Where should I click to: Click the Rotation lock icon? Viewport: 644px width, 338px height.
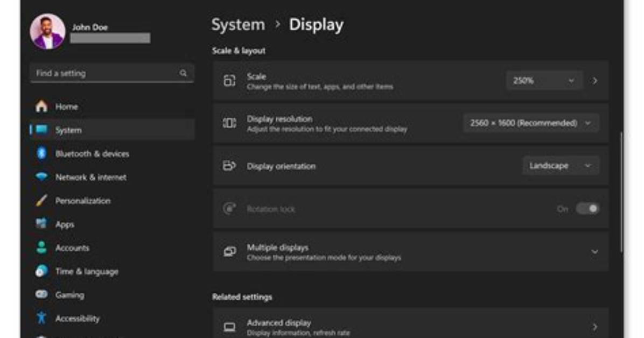(x=229, y=208)
